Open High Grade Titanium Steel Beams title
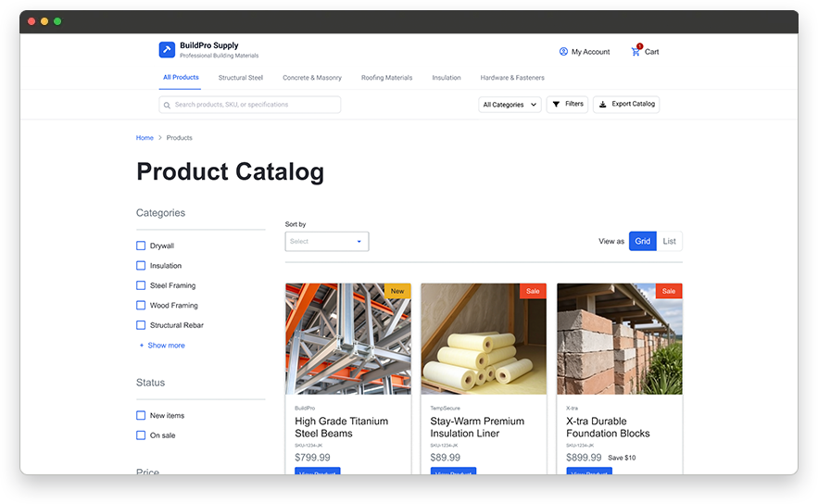Viewport: 818px width, 504px height. (341, 427)
